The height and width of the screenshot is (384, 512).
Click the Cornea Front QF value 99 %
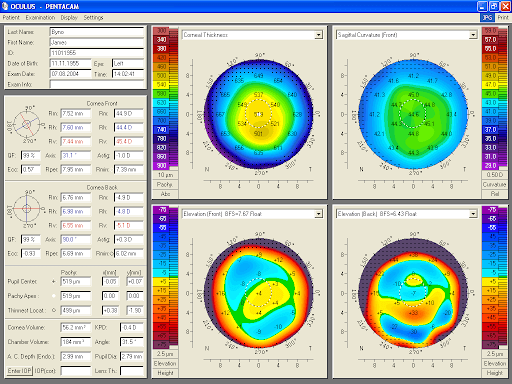pos(31,156)
